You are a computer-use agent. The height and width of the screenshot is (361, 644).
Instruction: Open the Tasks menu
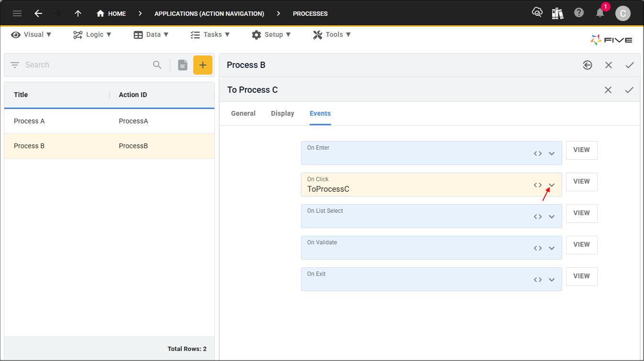210,34
